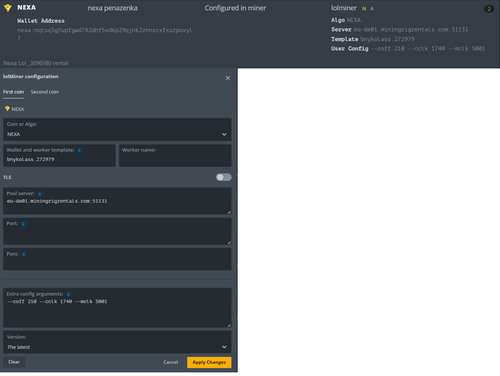Focus the Pool server text area
This screenshot has width=500, height=376.
click(x=117, y=201)
